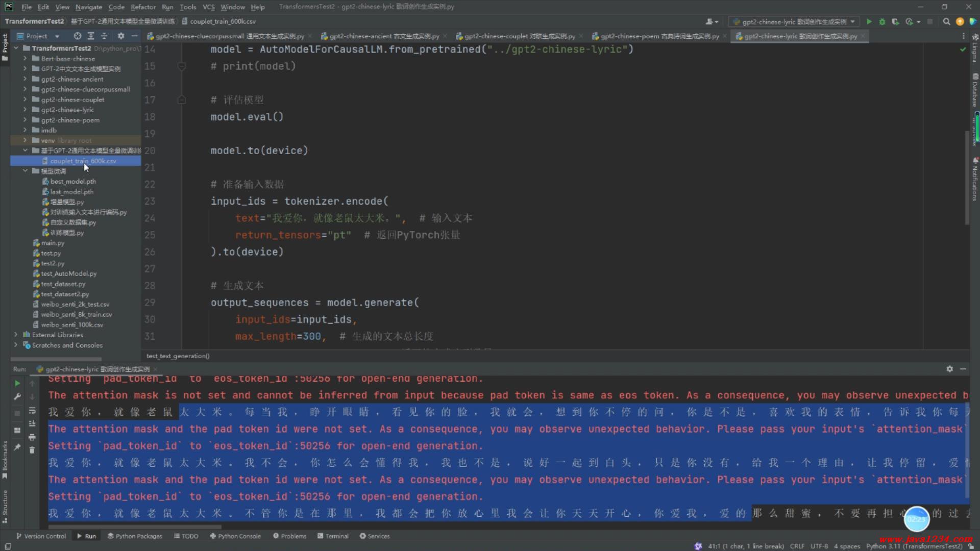
Task: Open the run configuration dropdown
Action: pos(794,21)
